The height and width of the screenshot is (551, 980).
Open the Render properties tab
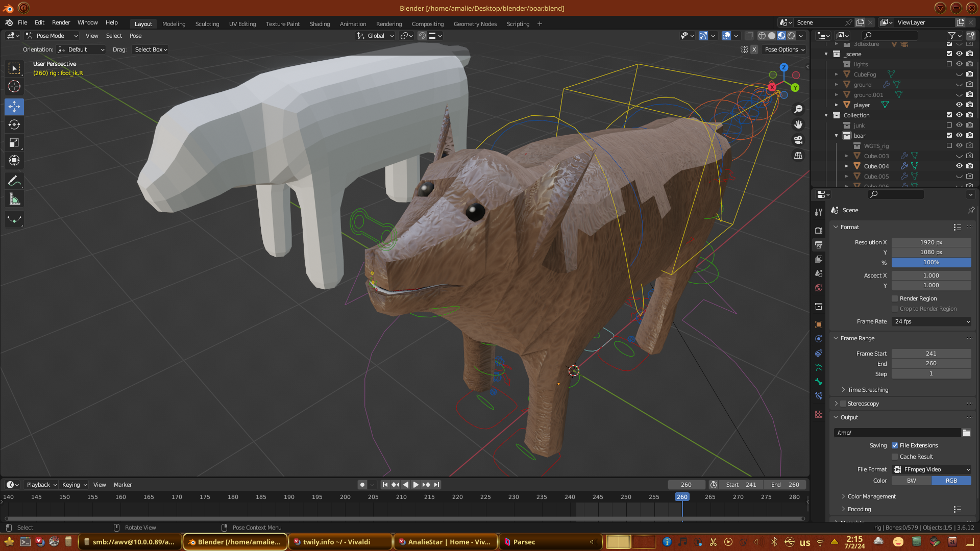tap(819, 231)
